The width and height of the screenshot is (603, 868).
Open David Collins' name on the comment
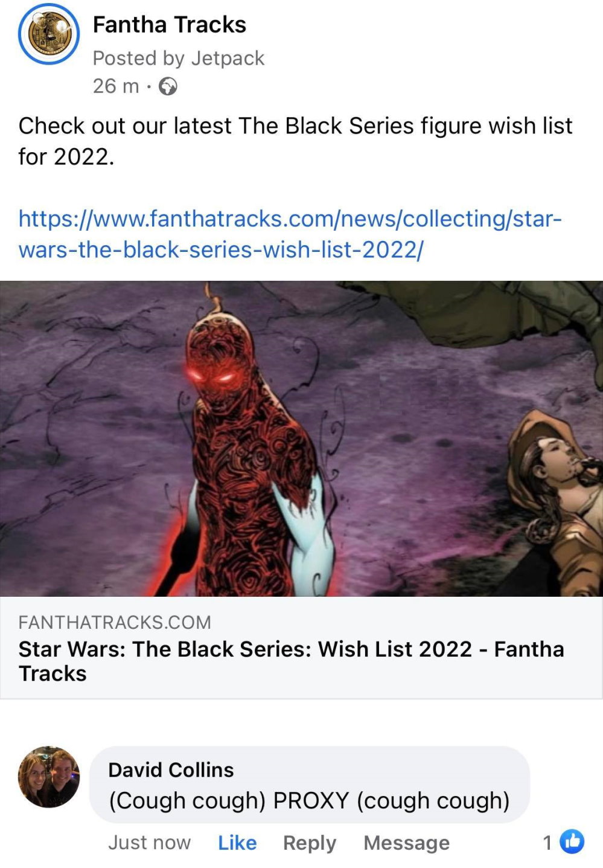171,770
